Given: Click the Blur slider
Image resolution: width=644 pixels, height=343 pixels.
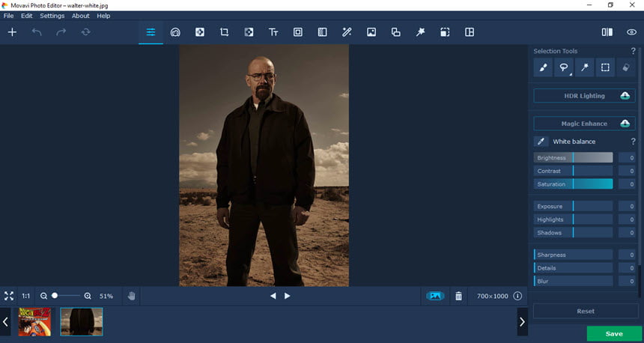Looking at the screenshot, I should pyautogui.click(x=574, y=281).
